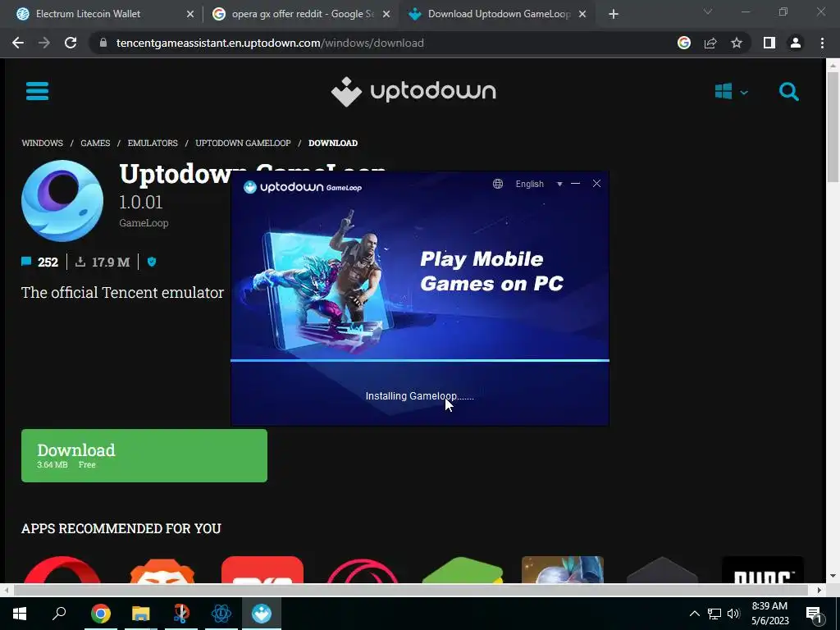Open the Opera recommended app thumbnail
This screenshot has height=630, width=840.
(x=62, y=570)
